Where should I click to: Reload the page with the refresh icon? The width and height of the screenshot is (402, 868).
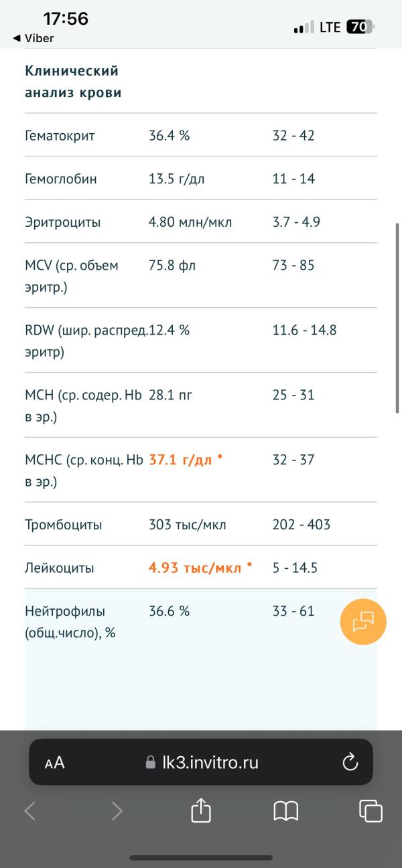coord(350,762)
